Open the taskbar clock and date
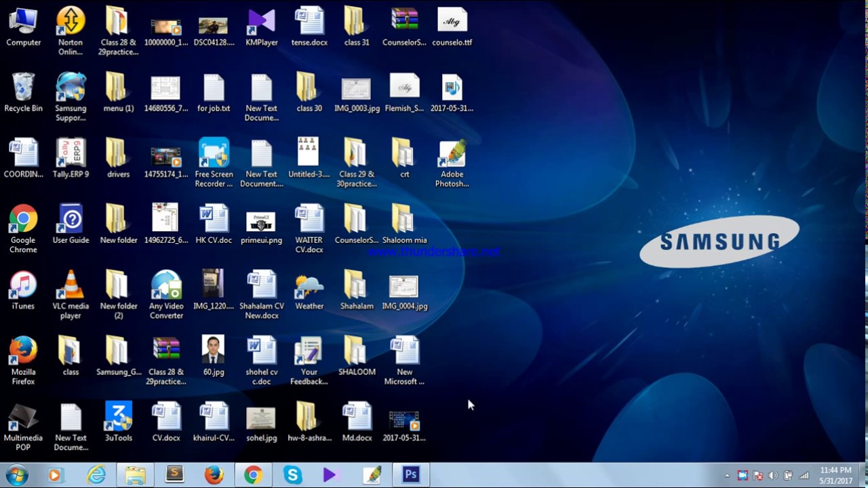 [835, 475]
